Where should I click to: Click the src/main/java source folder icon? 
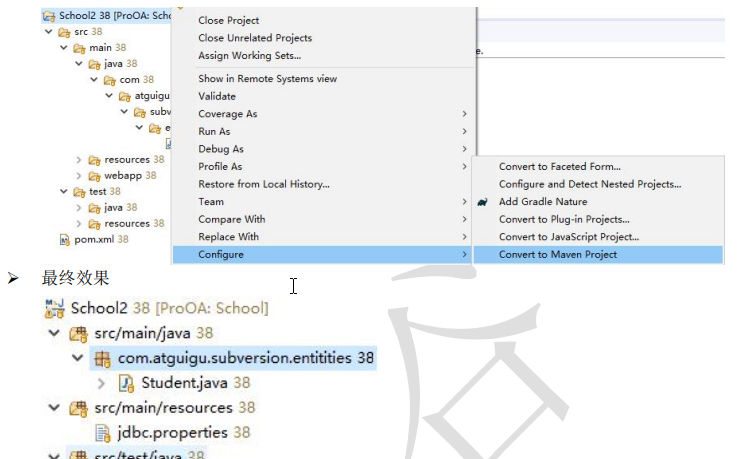[x=78, y=334]
